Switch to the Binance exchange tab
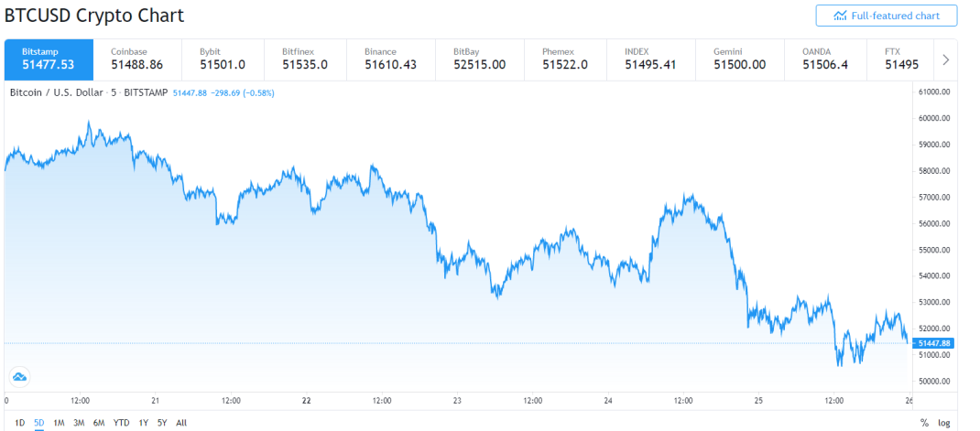The image size is (980, 431). click(x=390, y=59)
